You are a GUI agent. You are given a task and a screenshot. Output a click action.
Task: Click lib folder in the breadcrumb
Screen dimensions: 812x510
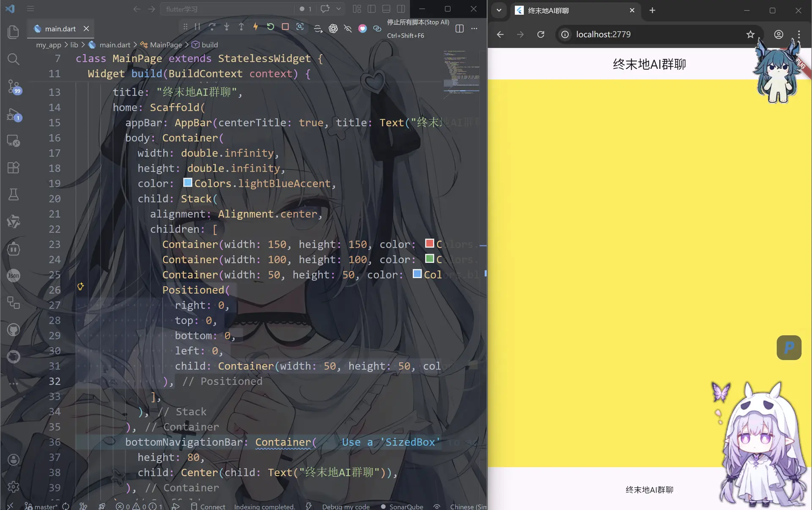[74, 45]
